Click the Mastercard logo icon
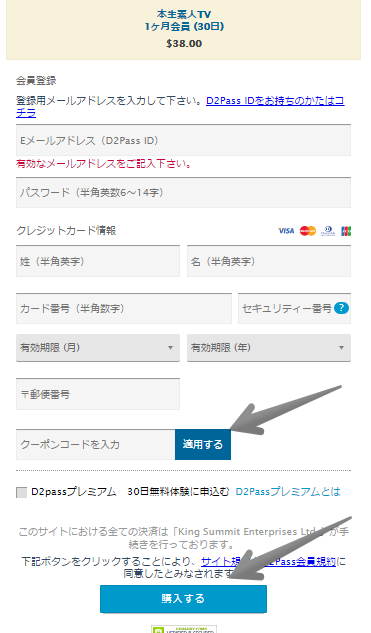This screenshot has width=371, height=633. point(308,231)
